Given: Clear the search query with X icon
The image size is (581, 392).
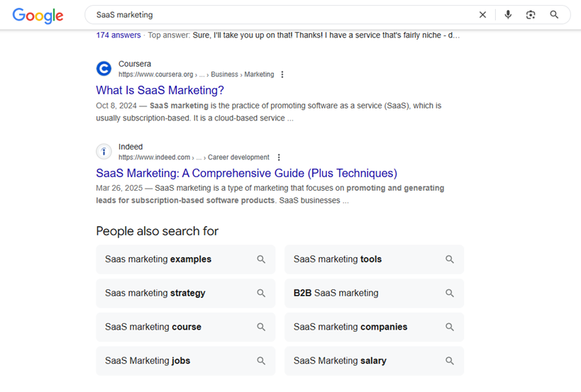Looking at the screenshot, I should (482, 15).
